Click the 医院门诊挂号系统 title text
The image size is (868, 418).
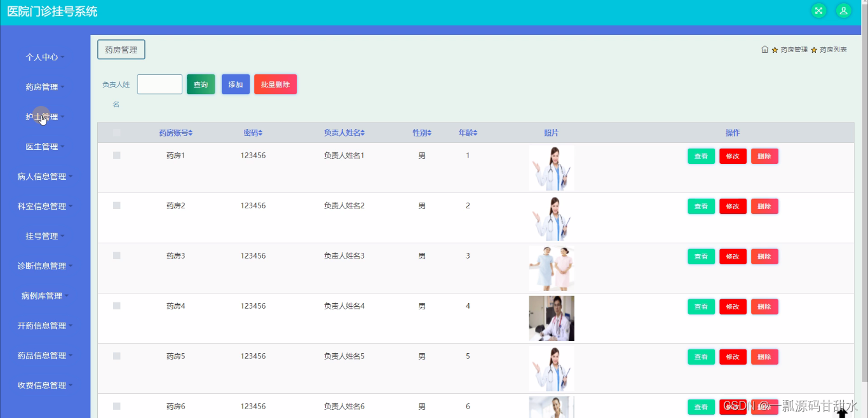[x=52, y=11]
